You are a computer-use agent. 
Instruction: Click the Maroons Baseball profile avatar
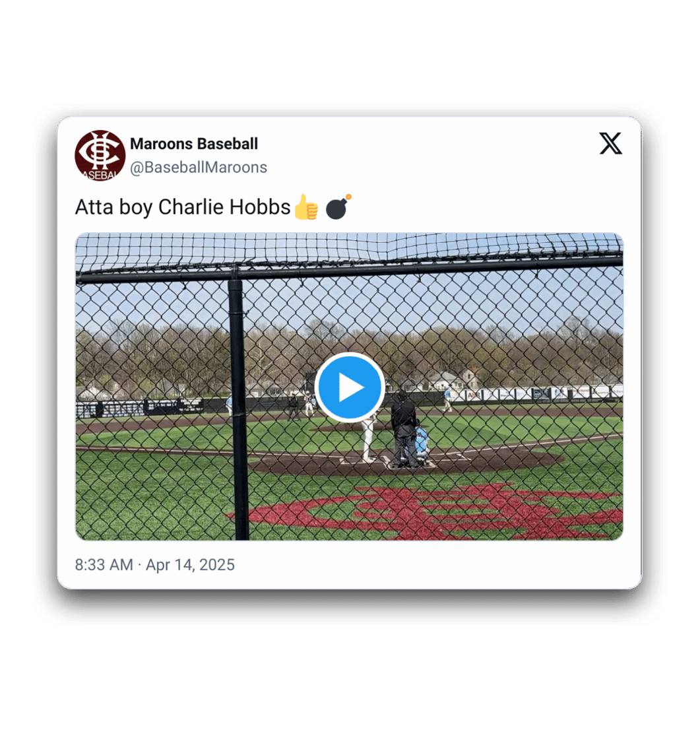pyautogui.click(x=100, y=155)
